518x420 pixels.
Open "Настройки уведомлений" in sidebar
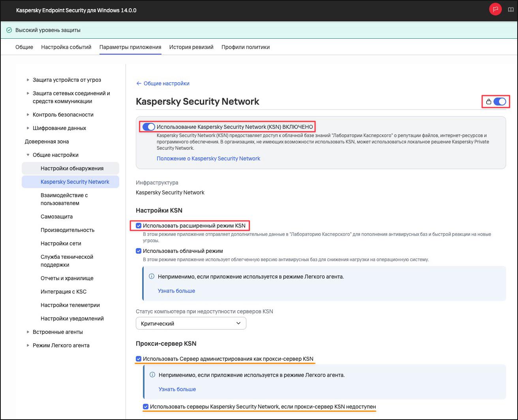(x=72, y=318)
